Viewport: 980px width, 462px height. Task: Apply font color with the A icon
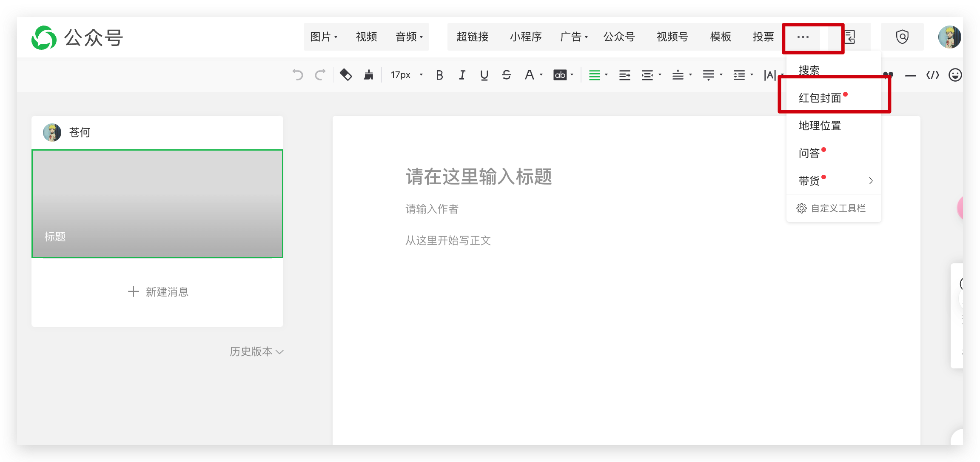coord(529,75)
